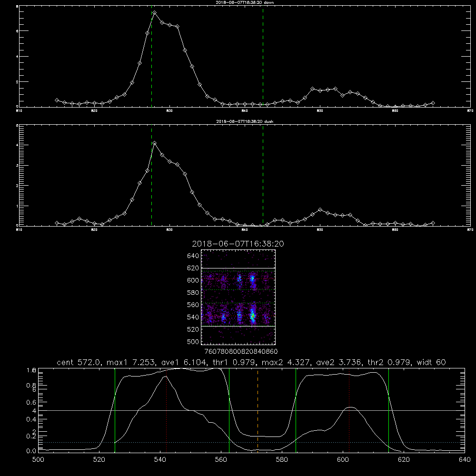This screenshot has width=476, height=476.
Task: Click "ave2 3.736" in the stats line
Action: click(x=338, y=362)
